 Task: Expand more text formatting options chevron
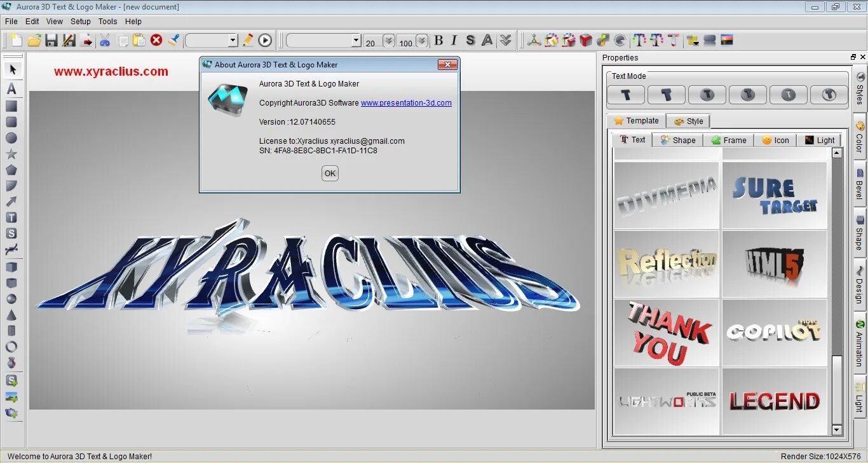505,41
